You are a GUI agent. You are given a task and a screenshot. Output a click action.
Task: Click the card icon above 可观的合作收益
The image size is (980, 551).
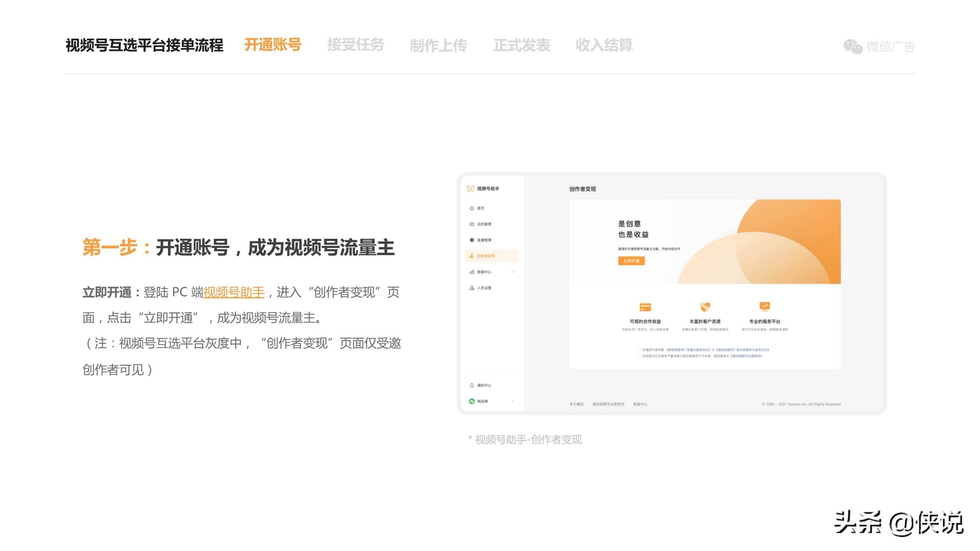point(645,307)
